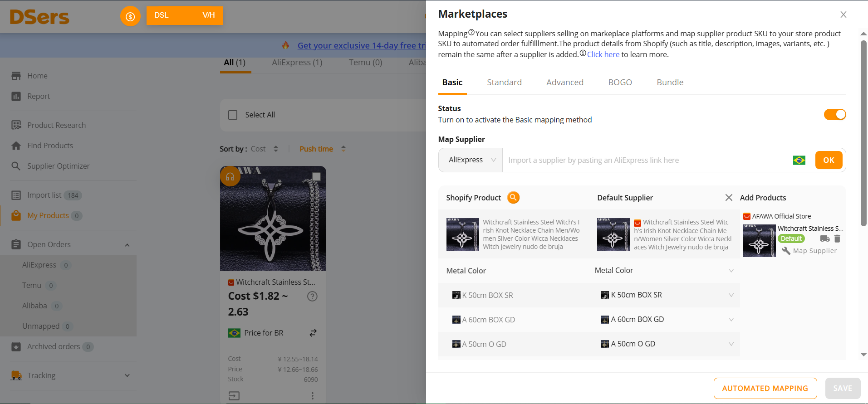Toggle off the Basic mapping Status switch

(834, 114)
